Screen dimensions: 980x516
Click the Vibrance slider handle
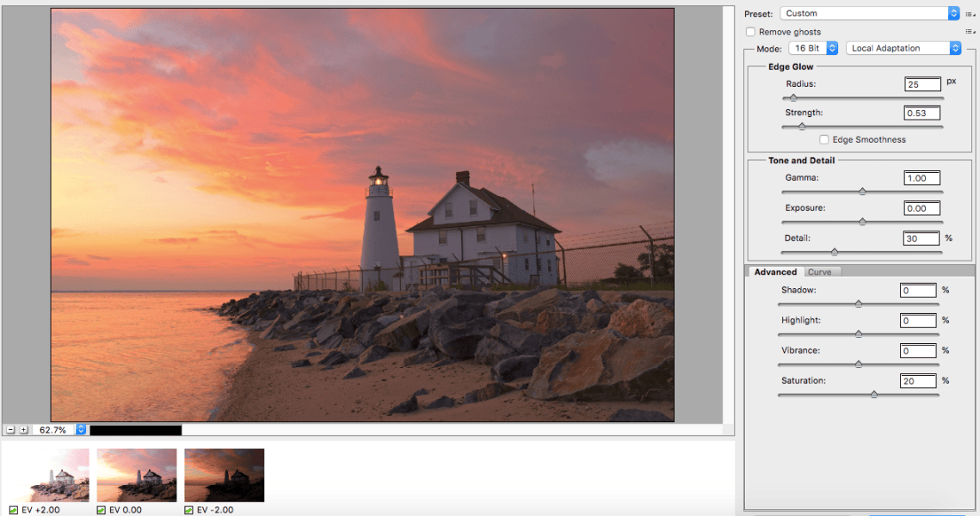(859, 364)
